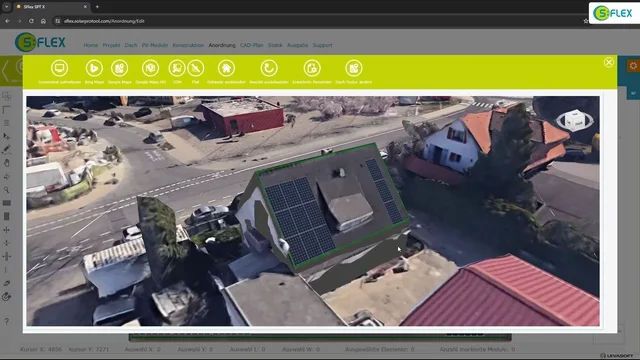The width and height of the screenshot is (640, 360).
Task: Click the 3D orientation cube widget
Action: [x=575, y=120]
